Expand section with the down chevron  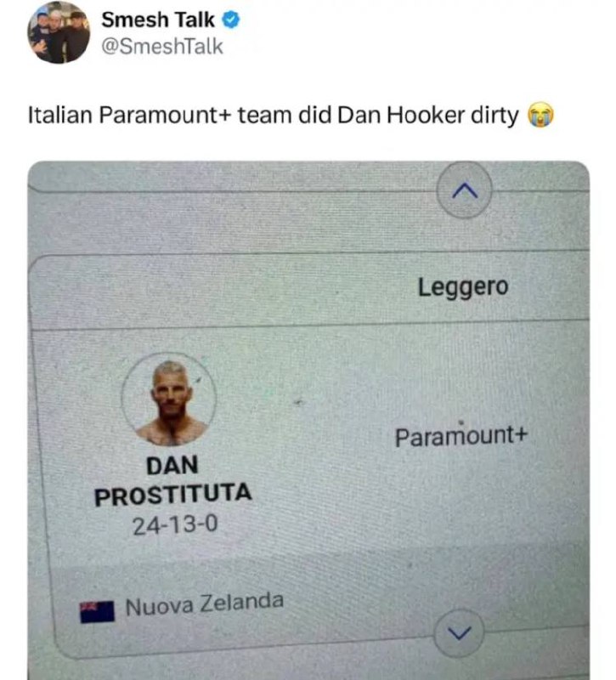coord(460,633)
